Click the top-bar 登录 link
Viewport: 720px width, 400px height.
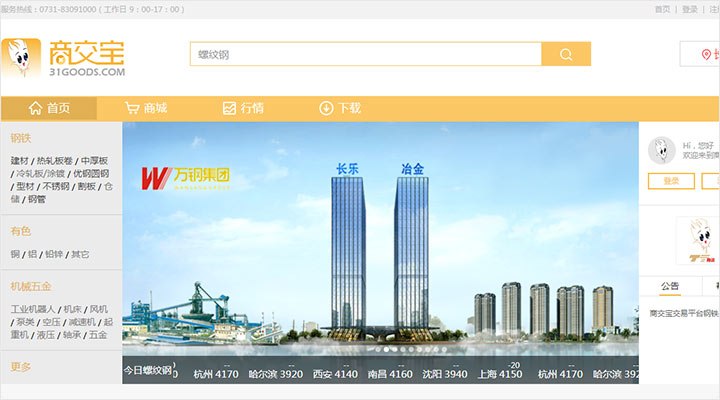click(689, 9)
